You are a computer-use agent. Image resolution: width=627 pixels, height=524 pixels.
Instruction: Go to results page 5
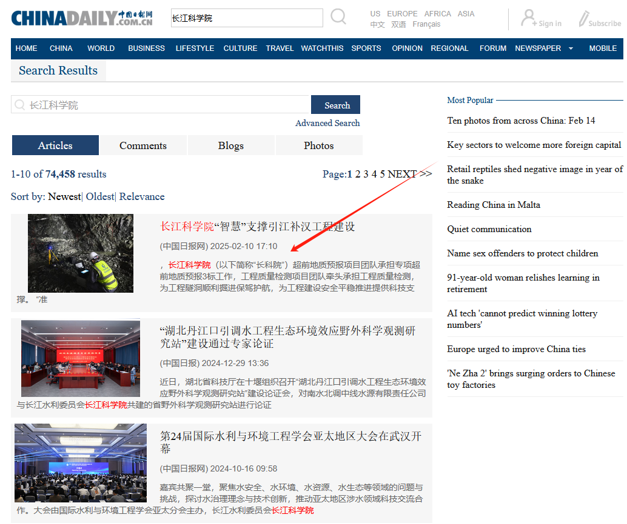pyautogui.click(x=383, y=174)
